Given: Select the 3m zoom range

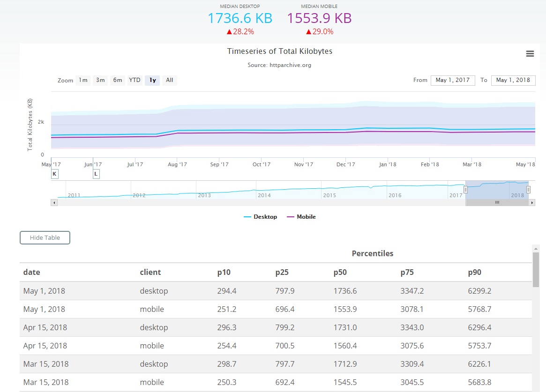Looking at the screenshot, I should pos(100,80).
